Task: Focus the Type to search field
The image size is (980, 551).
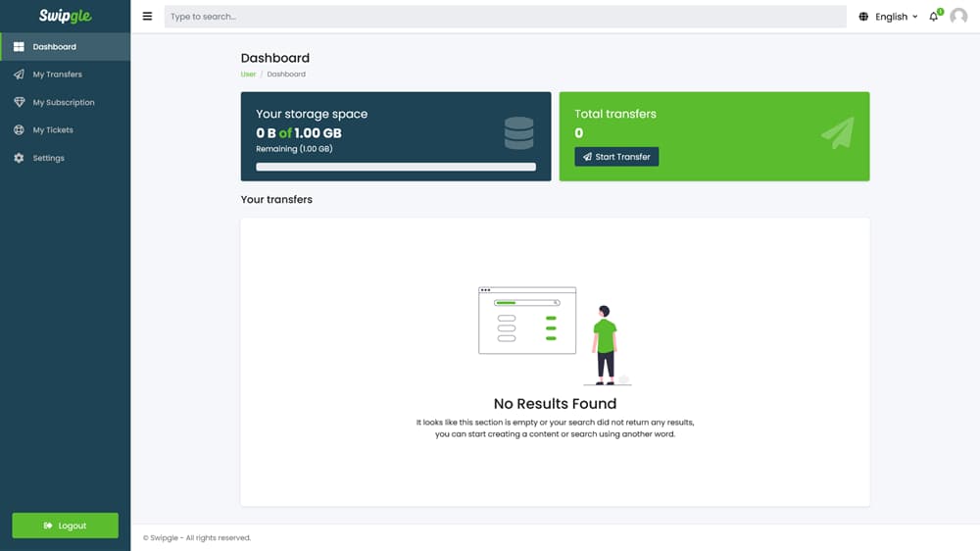Action: click(x=505, y=17)
